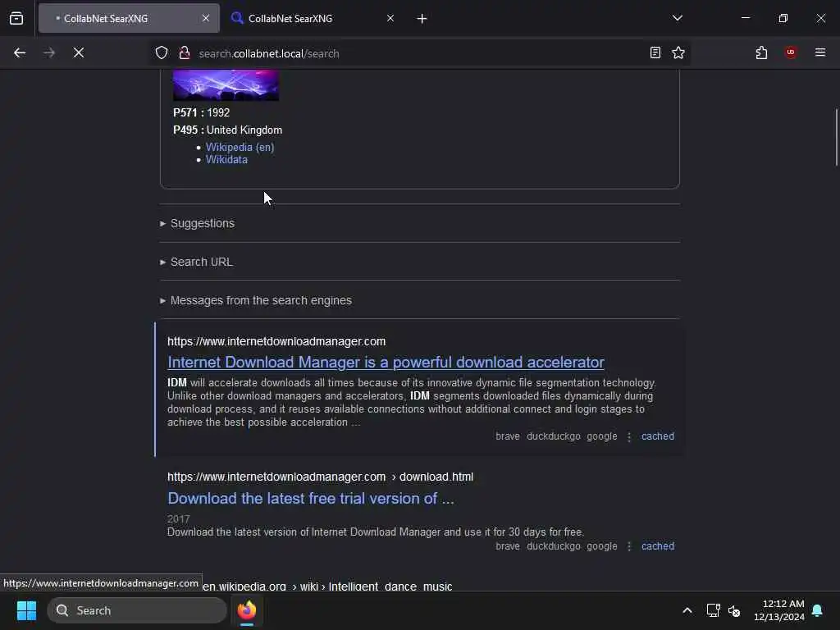Click the address bar URL field
This screenshot has height=630, width=840.
tap(418, 53)
